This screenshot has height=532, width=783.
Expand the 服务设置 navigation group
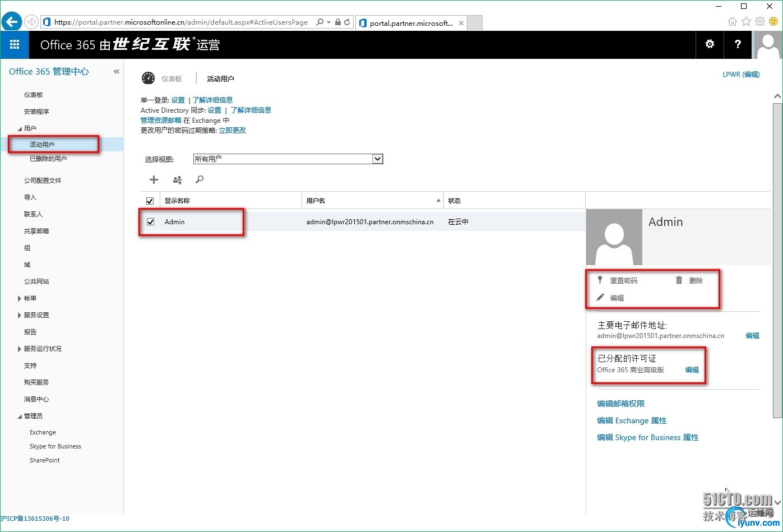(20, 316)
